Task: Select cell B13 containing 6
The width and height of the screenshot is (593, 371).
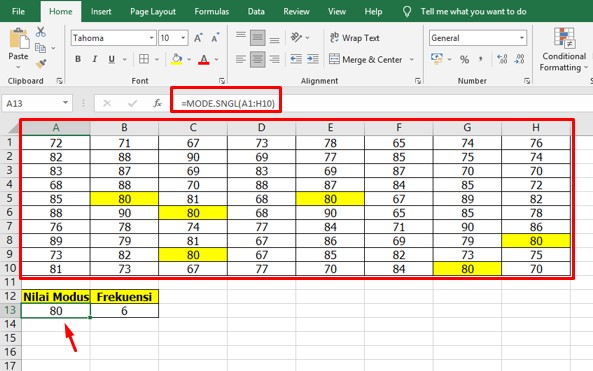Action: 124,311
